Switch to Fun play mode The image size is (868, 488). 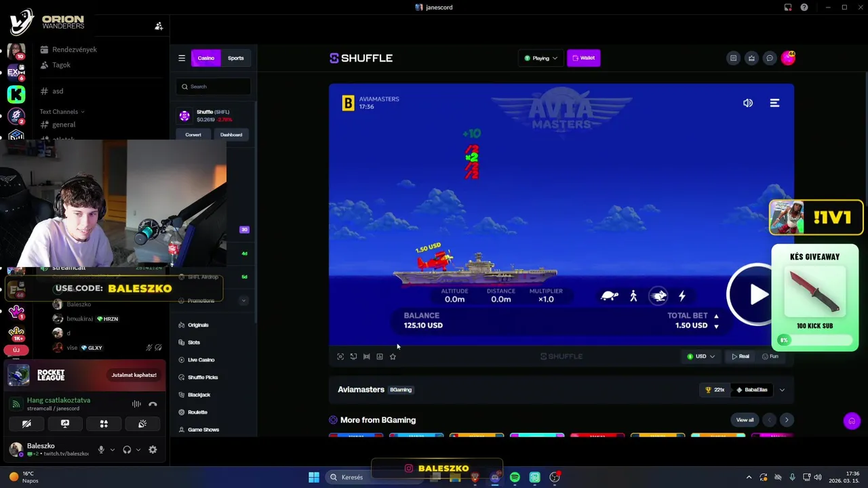click(x=770, y=357)
